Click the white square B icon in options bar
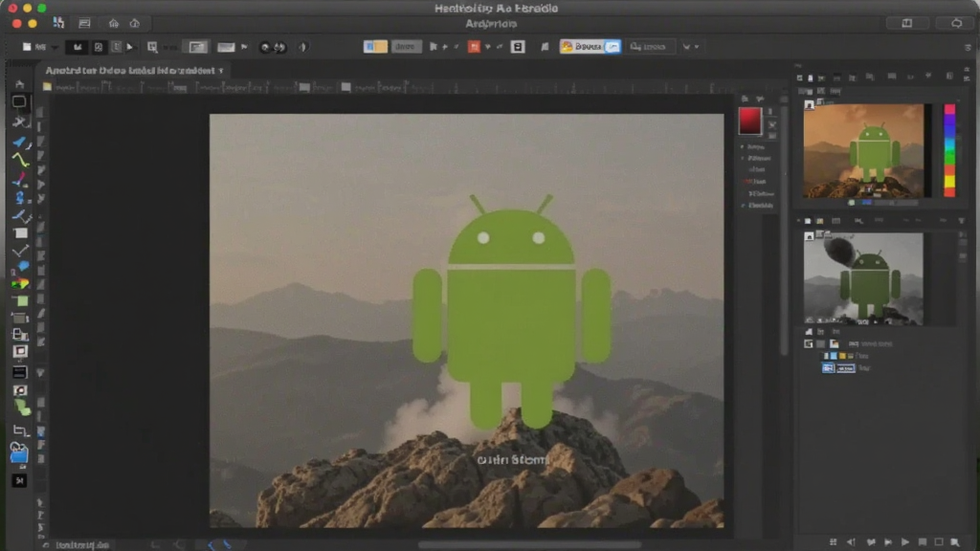Screen dimensions: 980x551 coord(518,47)
